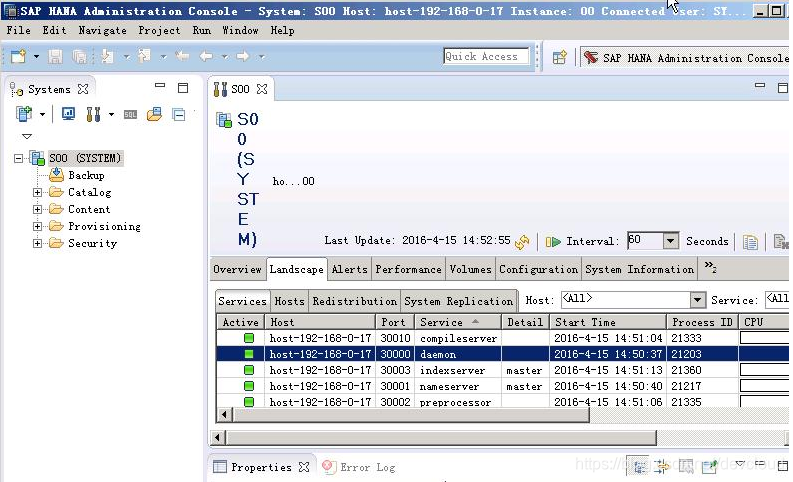Open the Project menu
Viewport: 793px width, 482px height.
pyautogui.click(x=159, y=30)
